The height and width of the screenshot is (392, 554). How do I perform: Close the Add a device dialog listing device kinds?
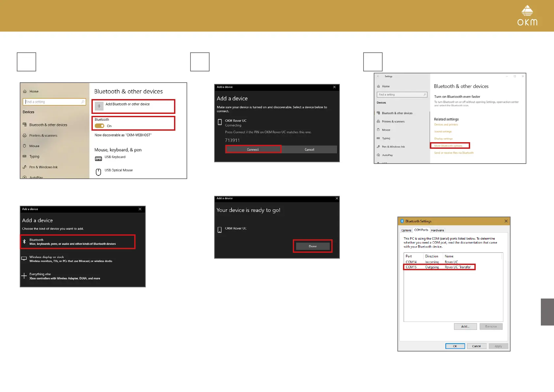(x=140, y=209)
